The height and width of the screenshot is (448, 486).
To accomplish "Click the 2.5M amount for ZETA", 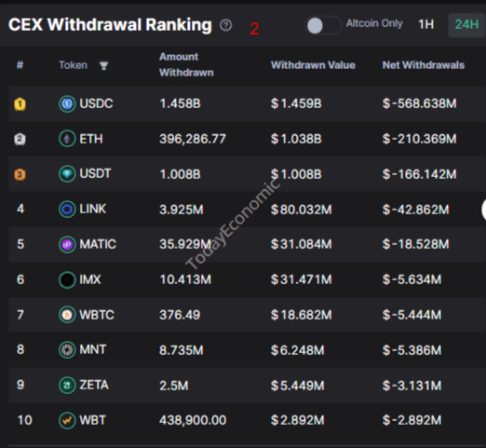I will [174, 386].
